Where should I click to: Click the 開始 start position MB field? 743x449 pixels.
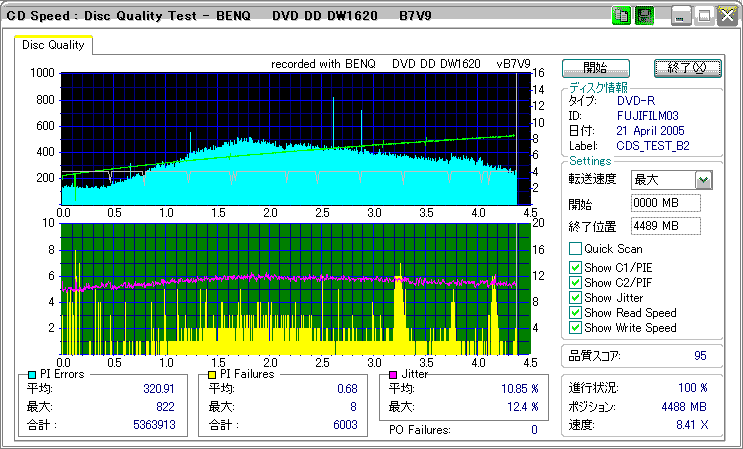(x=666, y=203)
